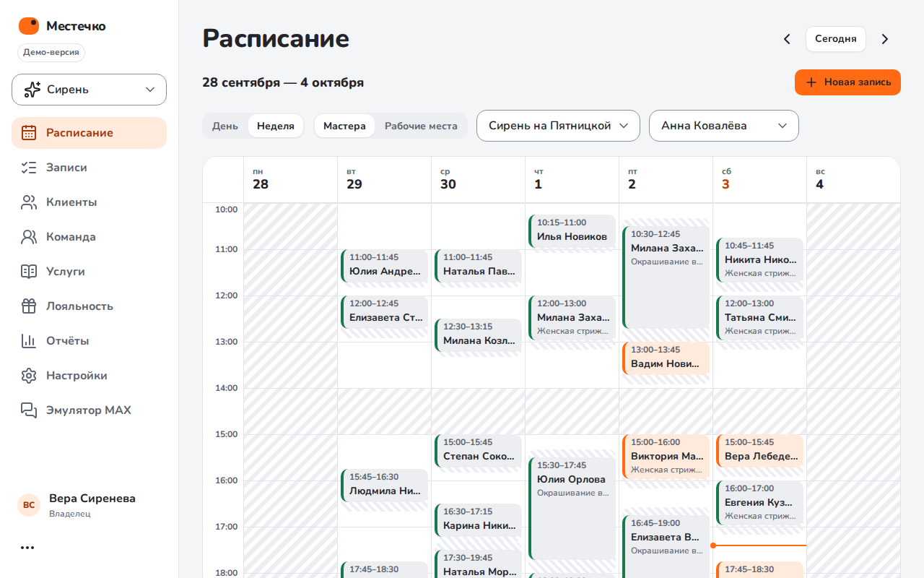Open Юлия Орлова 15:30–17:45 appointment
This screenshot has height=578, width=924.
pyautogui.click(x=572, y=508)
